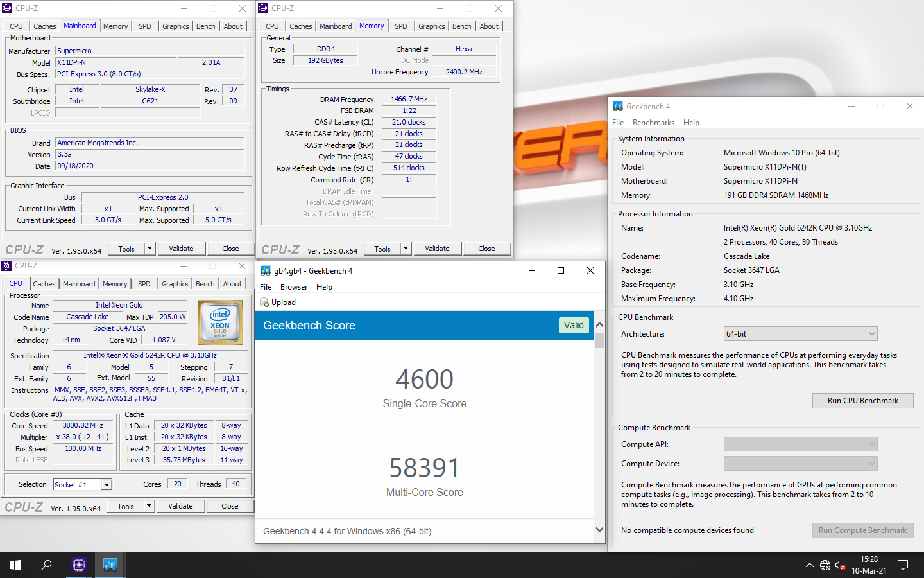Image resolution: width=924 pixels, height=578 pixels.
Task: Select the motherboard model X11DPi-N field
Action: click(116, 62)
